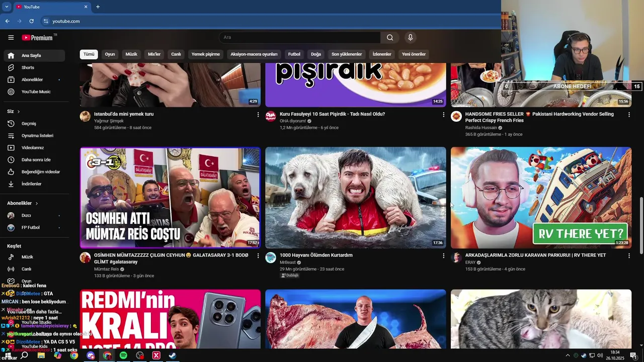
Task: Click the youtube.com address bar
Action: click(x=272, y=21)
